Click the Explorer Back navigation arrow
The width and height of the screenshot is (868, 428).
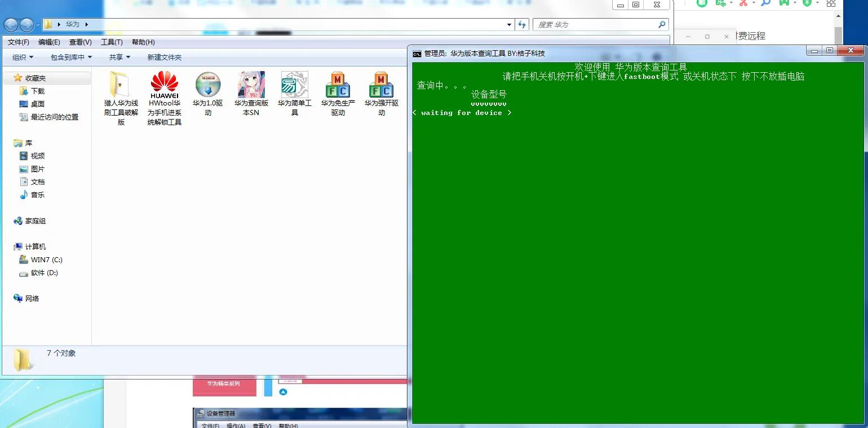(11, 25)
